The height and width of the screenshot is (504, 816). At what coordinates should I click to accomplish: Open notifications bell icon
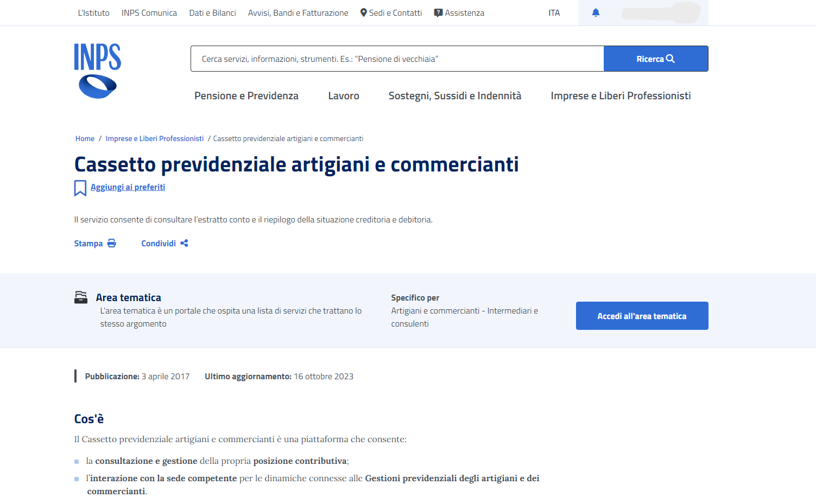point(596,12)
